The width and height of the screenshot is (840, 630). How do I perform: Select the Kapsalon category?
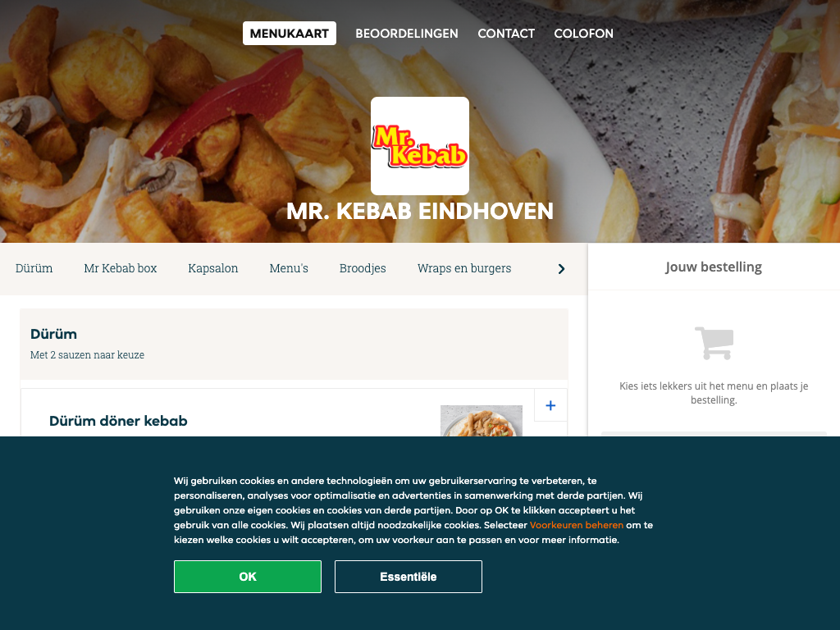click(x=213, y=268)
